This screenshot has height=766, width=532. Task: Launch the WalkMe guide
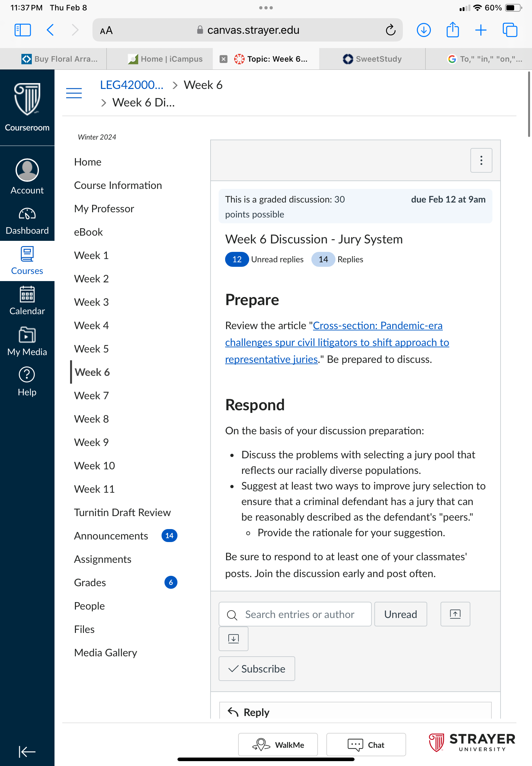(278, 744)
